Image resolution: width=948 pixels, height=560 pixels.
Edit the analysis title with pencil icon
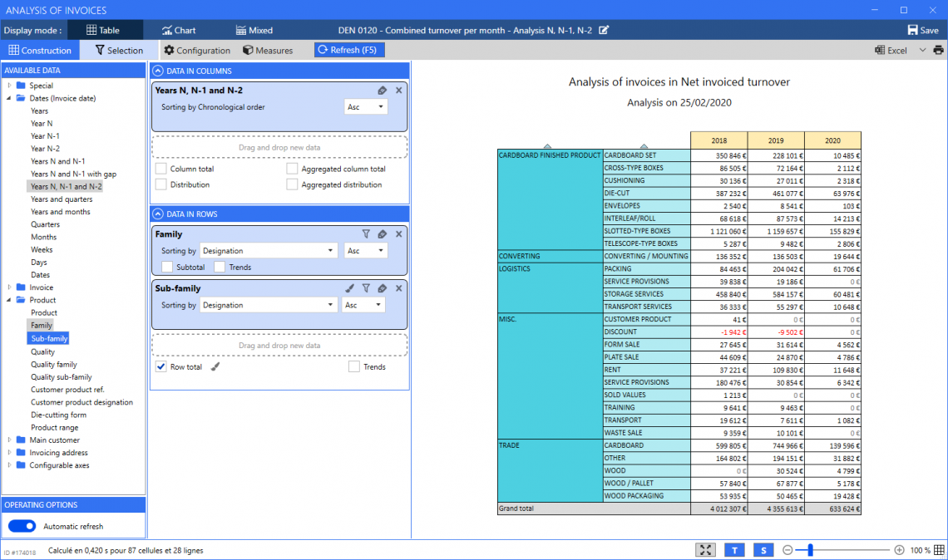pos(604,30)
